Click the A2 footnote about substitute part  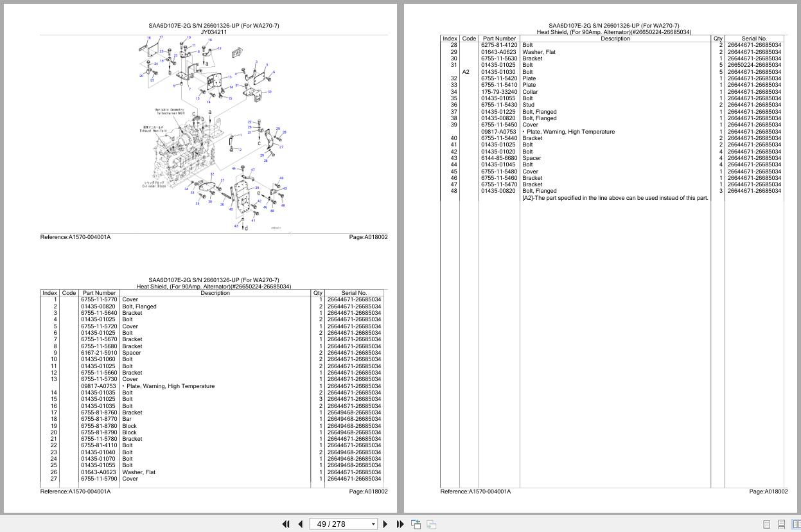pyautogui.click(x=615, y=198)
